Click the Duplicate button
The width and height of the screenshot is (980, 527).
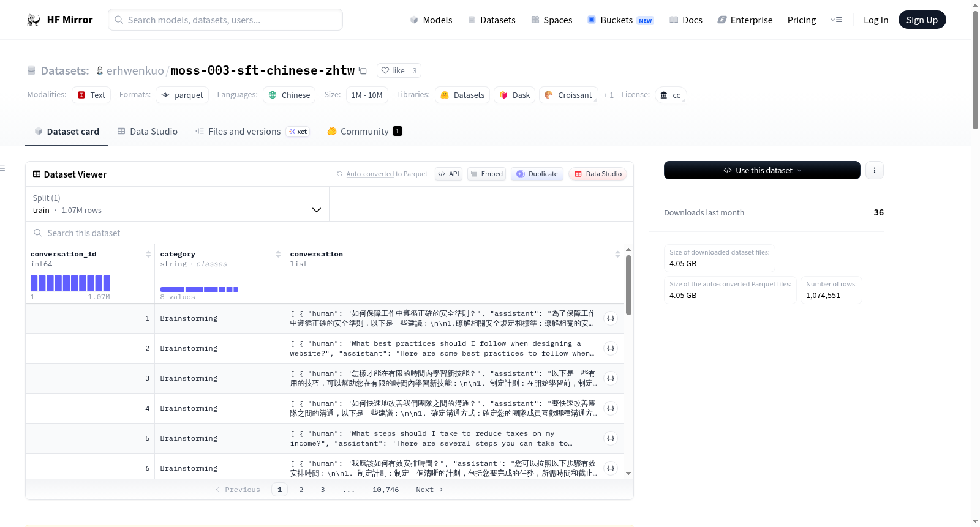(x=537, y=174)
